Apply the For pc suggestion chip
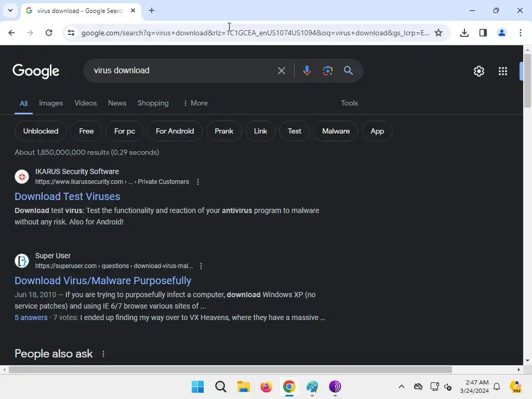Image resolution: width=532 pixels, height=399 pixels. click(125, 131)
